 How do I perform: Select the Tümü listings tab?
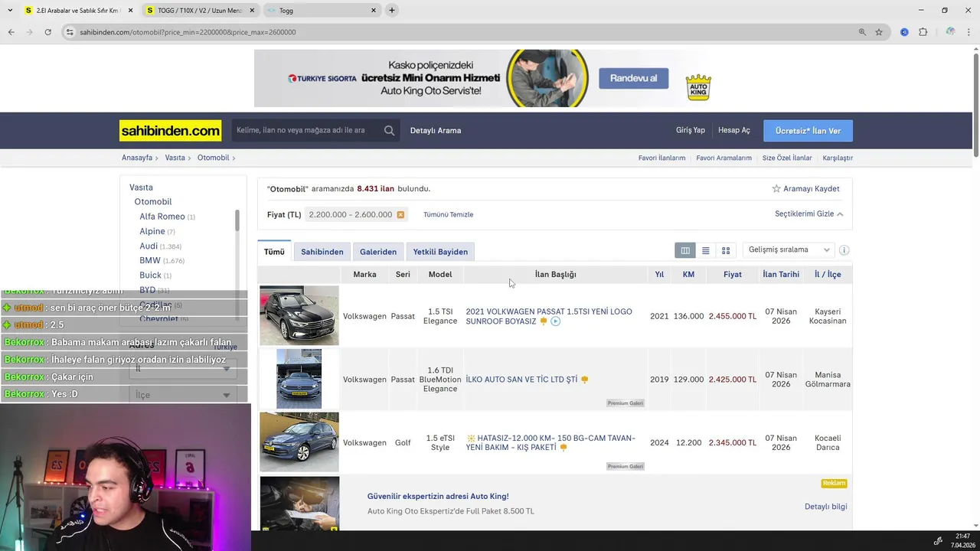[x=274, y=252]
